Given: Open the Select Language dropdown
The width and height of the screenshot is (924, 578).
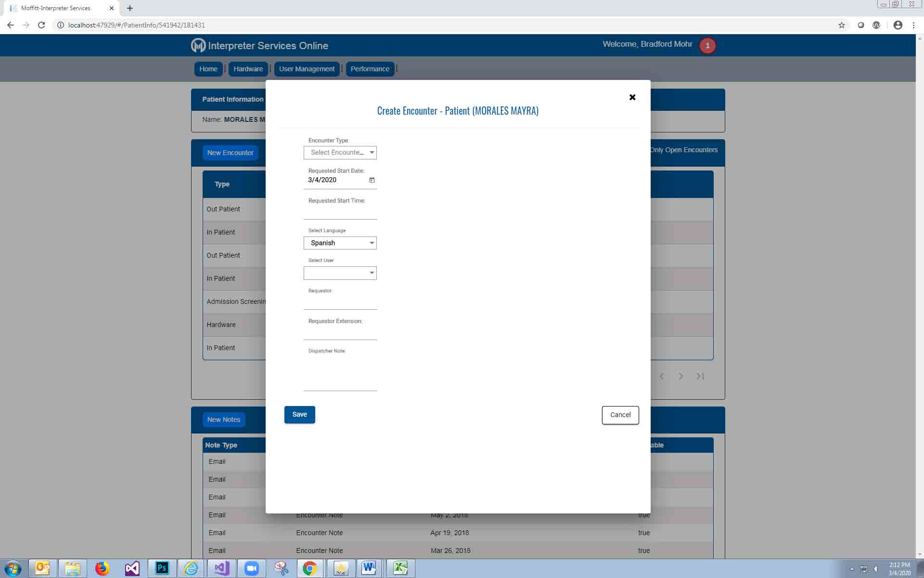Looking at the screenshot, I should coord(340,243).
